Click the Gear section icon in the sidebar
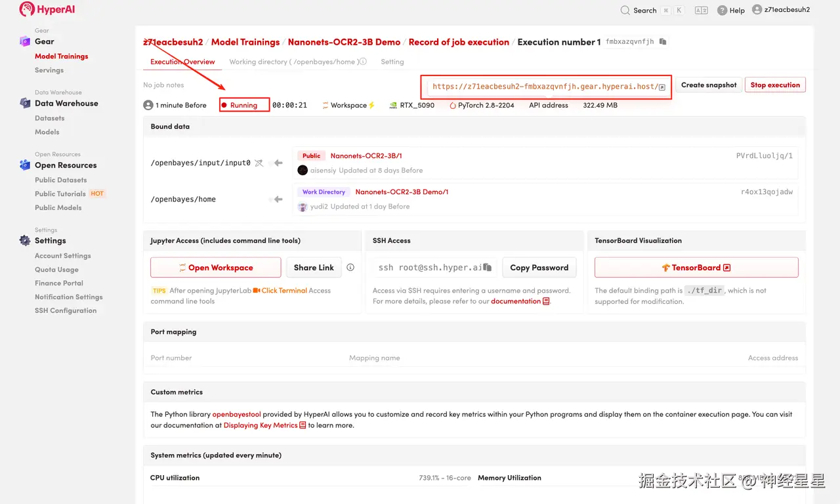This screenshot has width=840, height=504. [x=25, y=41]
